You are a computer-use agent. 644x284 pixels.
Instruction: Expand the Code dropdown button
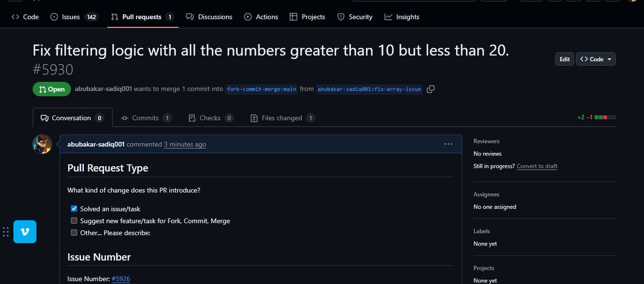pyautogui.click(x=596, y=59)
